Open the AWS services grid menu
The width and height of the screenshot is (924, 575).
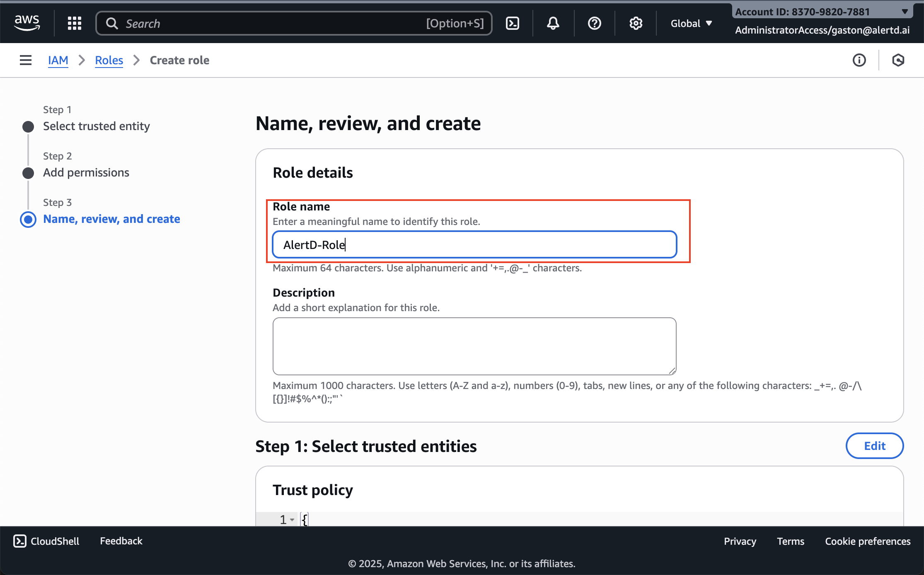click(x=75, y=23)
